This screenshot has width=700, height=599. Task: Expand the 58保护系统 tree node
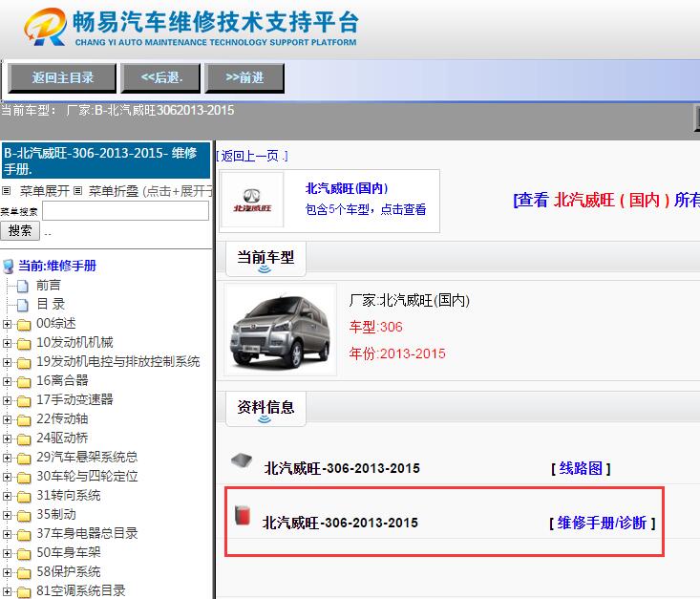click(7, 572)
